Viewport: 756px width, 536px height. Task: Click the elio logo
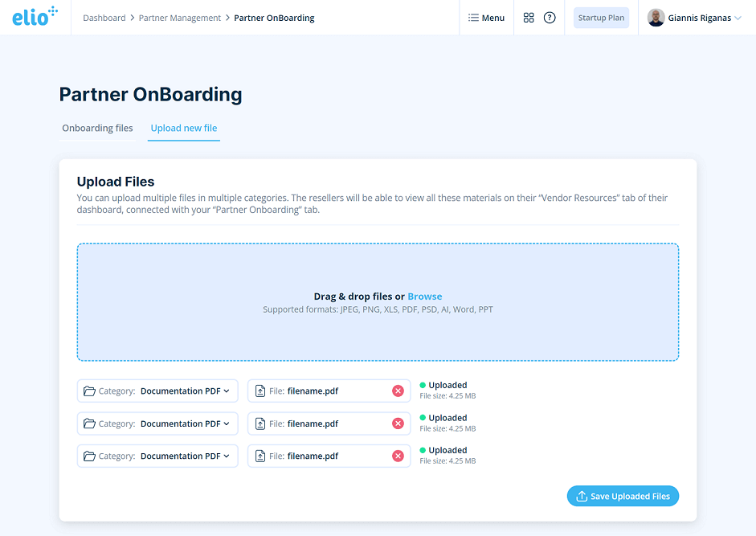point(34,17)
